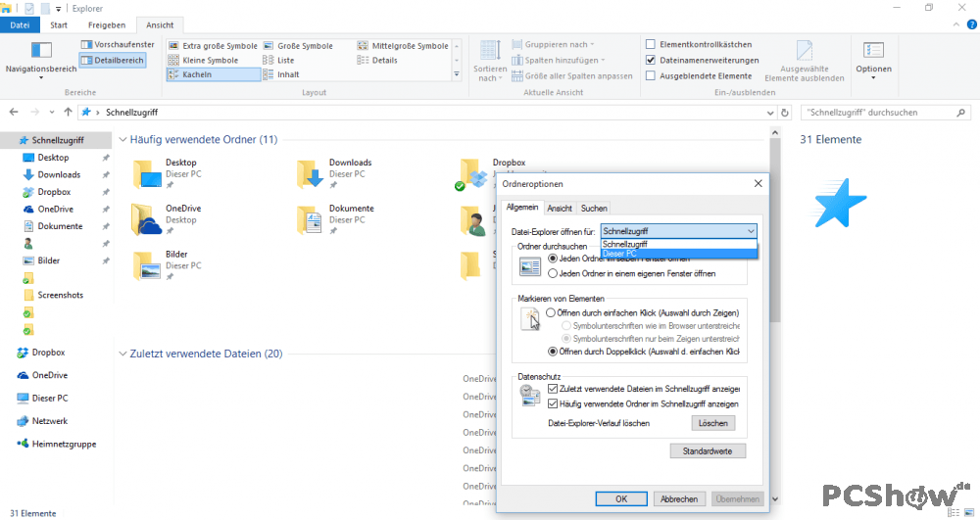Click the Standardwerte button
The image size is (980, 520).
point(708,450)
